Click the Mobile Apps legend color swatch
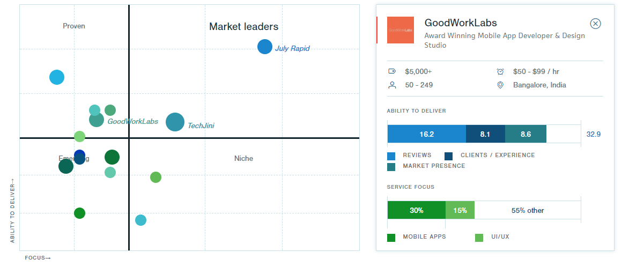Image resolution: width=644 pixels, height=266 pixels. 391,237
